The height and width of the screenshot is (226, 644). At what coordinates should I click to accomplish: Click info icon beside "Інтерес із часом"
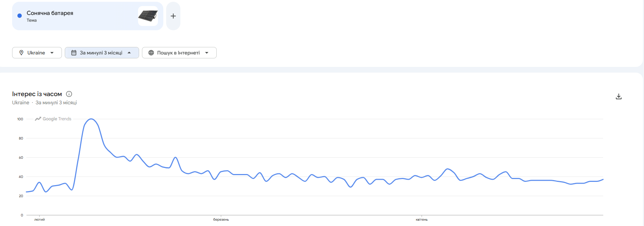pyautogui.click(x=69, y=94)
